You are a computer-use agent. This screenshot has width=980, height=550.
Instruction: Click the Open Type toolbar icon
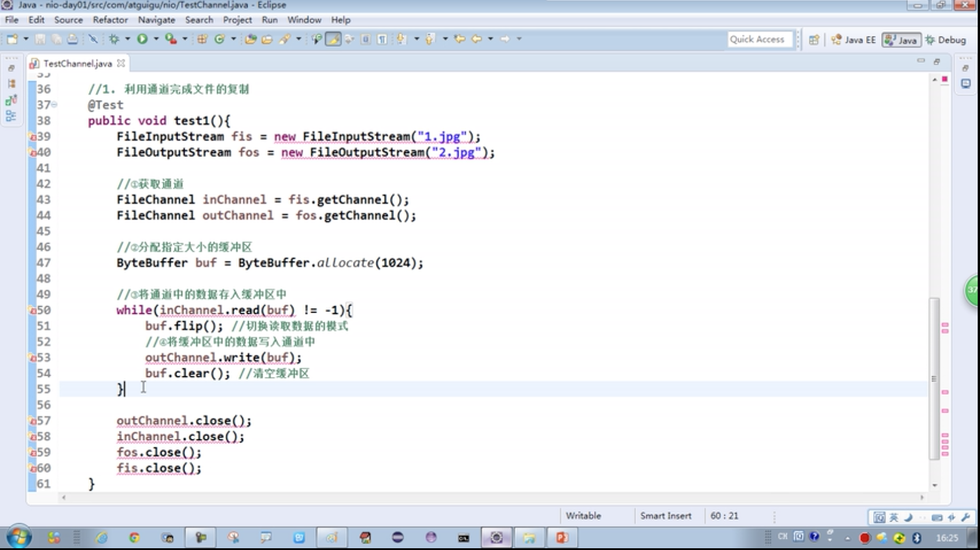tap(250, 39)
